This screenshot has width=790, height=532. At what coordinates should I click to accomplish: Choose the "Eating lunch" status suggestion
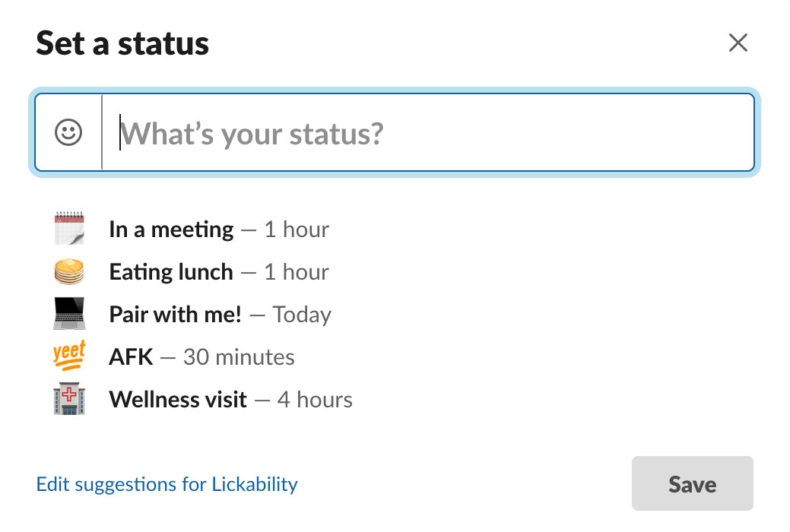pyautogui.click(x=171, y=272)
